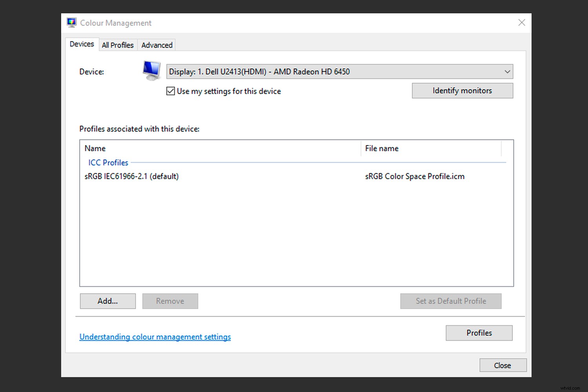Screen dimensions: 588x392
Task: Click sRGB Color Space Profile.icm file name
Action: click(414, 176)
